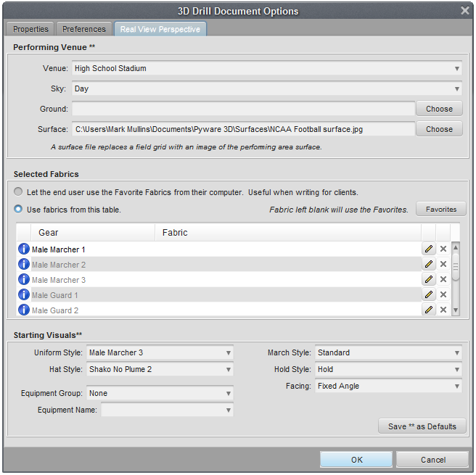Click the pencil edit icon for Male Marcher 2

[429, 265]
